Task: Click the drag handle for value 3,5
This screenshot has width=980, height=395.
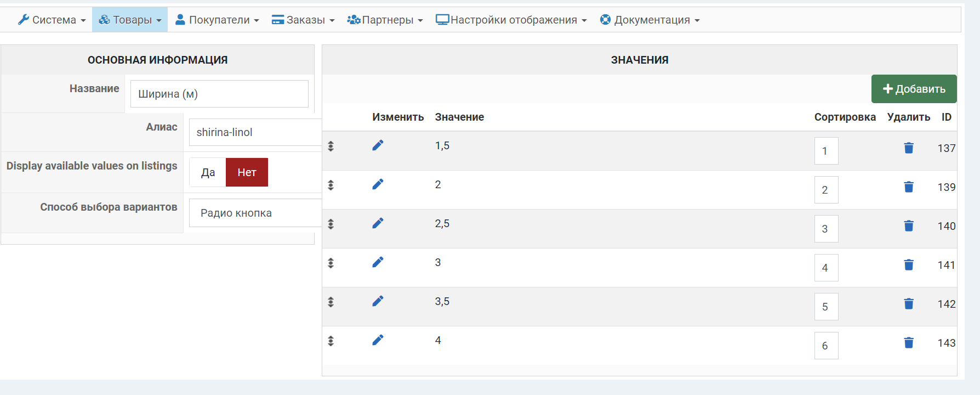Action: click(331, 302)
